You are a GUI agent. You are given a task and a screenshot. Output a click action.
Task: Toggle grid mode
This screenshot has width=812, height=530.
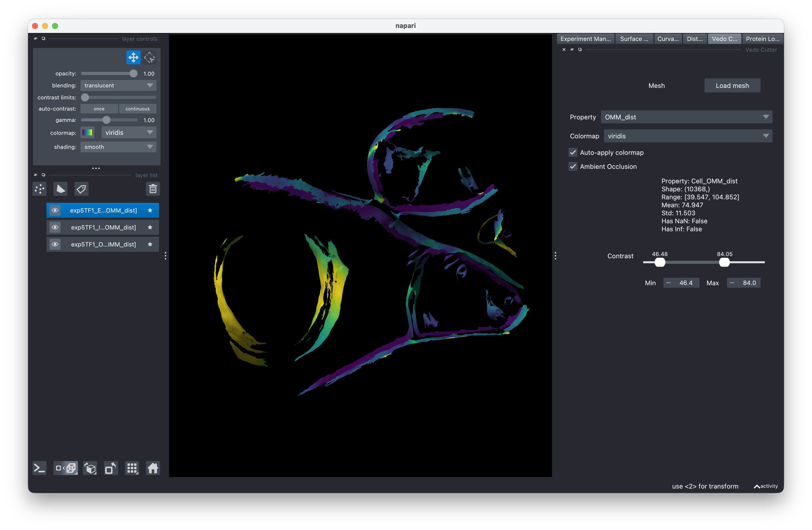click(132, 468)
